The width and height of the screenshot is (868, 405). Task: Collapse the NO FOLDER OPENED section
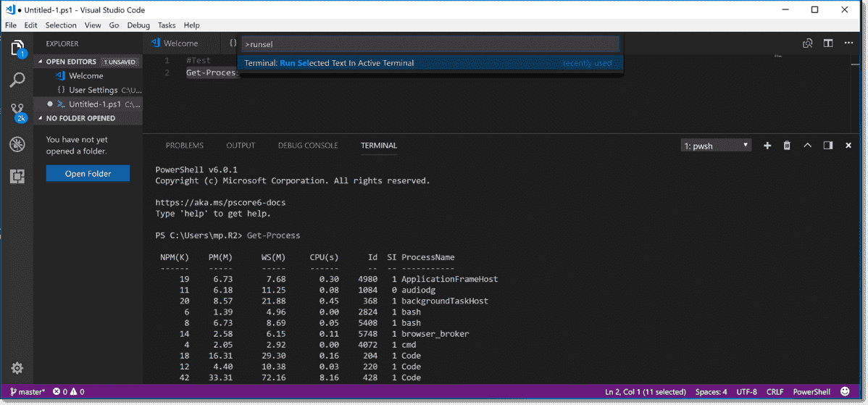88,118
